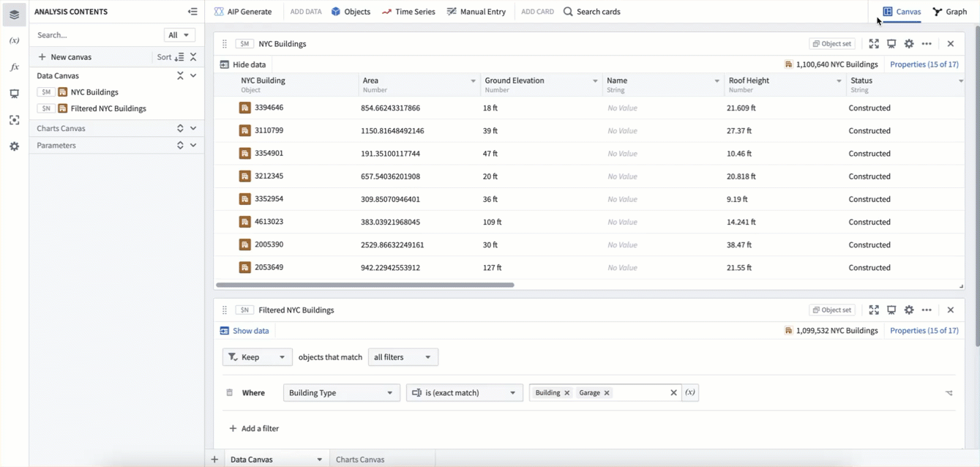Screen dimensions: 980x467
Task: Click Add a filter
Action: pyautogui.click(x=254, y=428)
